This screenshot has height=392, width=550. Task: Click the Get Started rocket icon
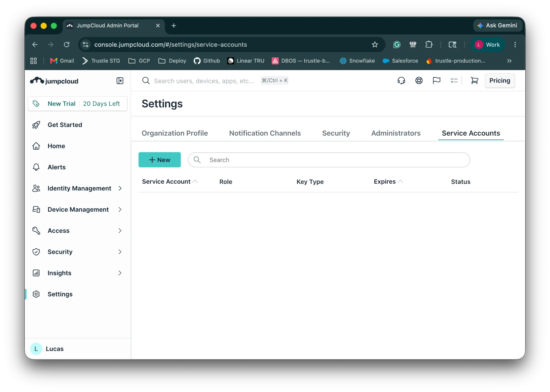point(36,125)
